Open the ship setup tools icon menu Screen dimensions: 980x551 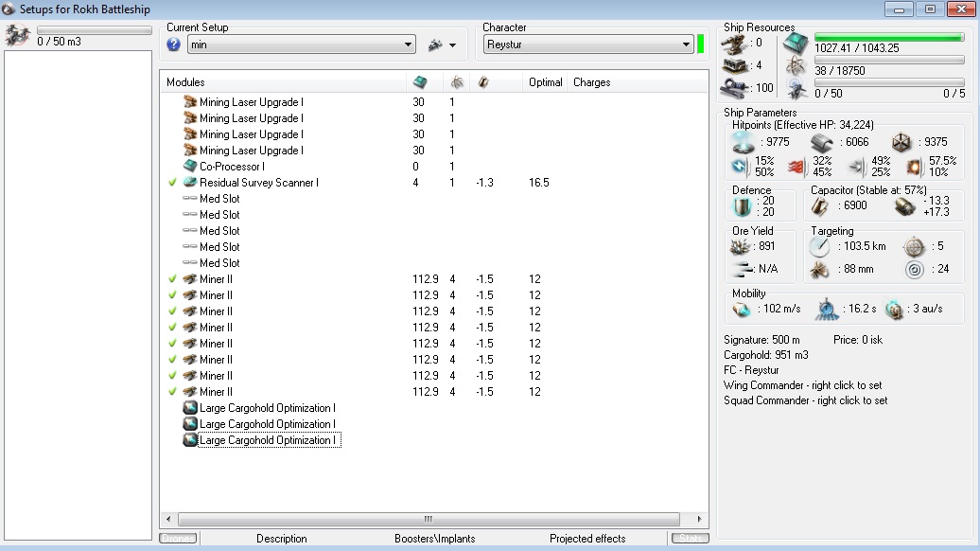click(442, 45)
